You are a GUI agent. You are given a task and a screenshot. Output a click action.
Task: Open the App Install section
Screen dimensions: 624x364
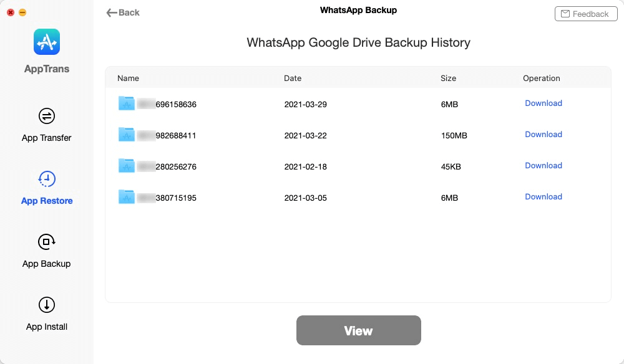pos(47,313)
